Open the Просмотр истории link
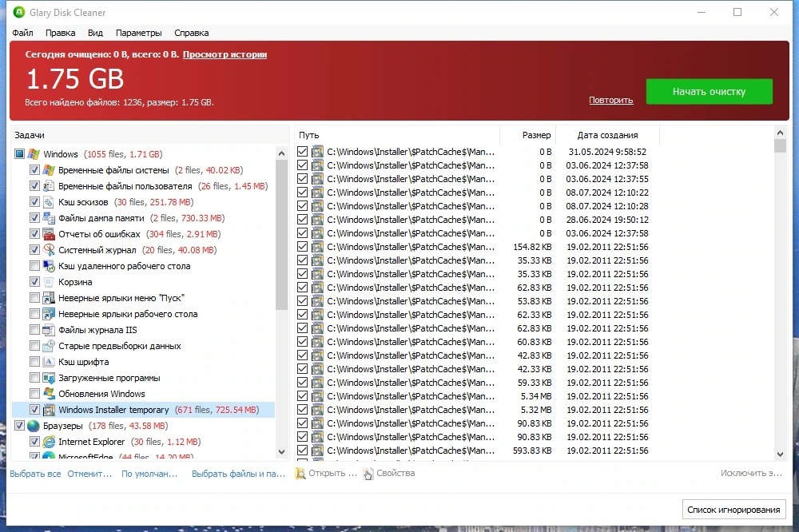The image size is (799, 532). (x=225, y=54)
